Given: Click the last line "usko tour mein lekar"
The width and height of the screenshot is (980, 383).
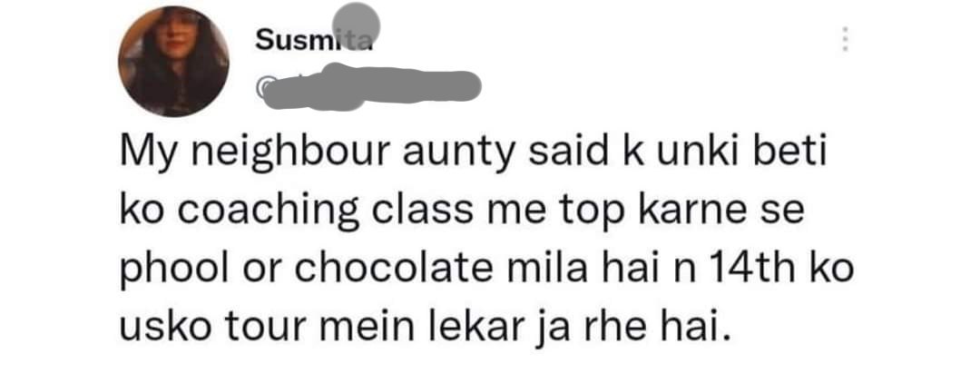Looking at the screenshot, I should [x=425, y=326].
